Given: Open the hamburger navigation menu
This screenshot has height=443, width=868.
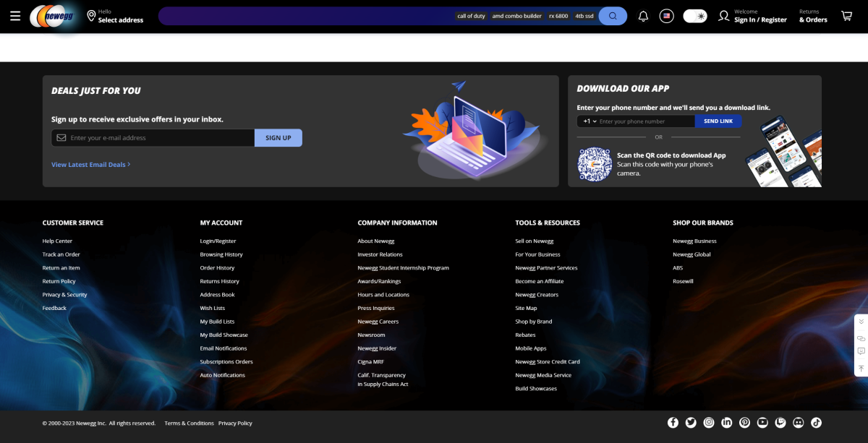Looking at the screenshot, I should [15, 16].
